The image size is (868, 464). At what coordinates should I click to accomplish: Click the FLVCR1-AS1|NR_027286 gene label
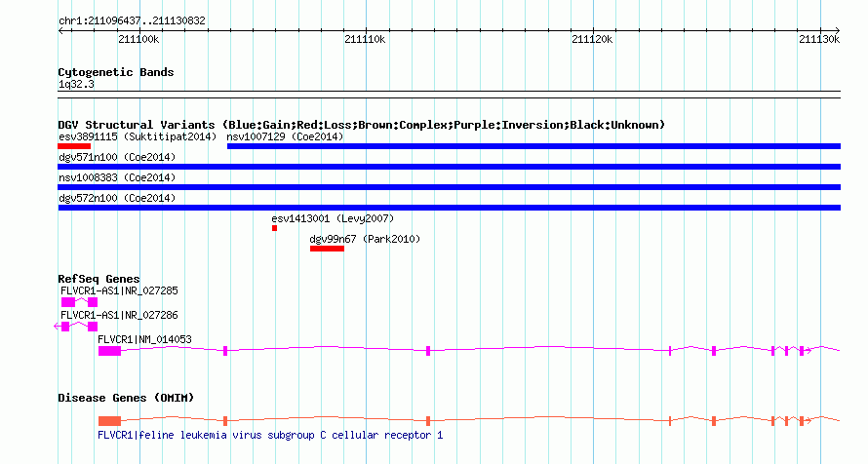(119, 315)
